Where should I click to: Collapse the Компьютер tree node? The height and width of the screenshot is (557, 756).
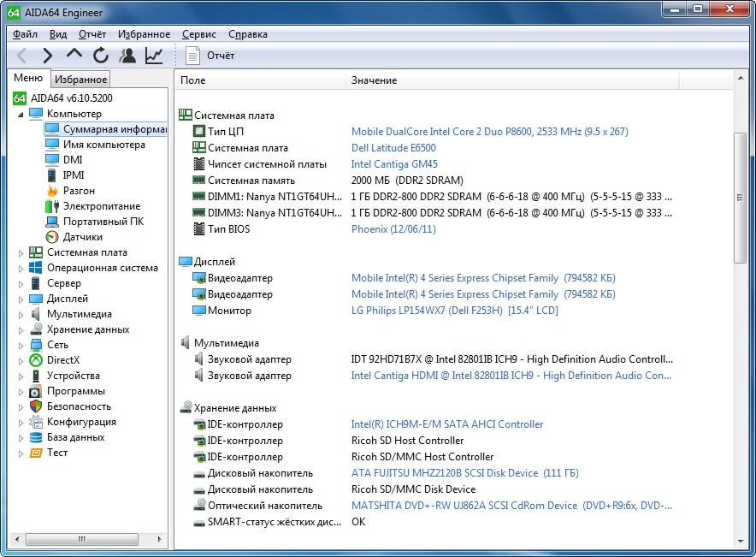[21, 115]
